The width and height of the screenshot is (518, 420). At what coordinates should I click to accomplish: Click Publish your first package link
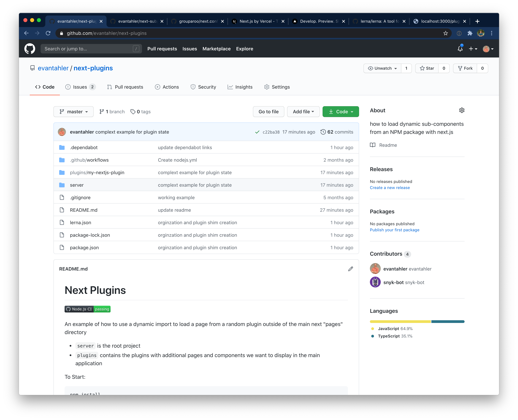pyautogui.click(x=395, y=230)
